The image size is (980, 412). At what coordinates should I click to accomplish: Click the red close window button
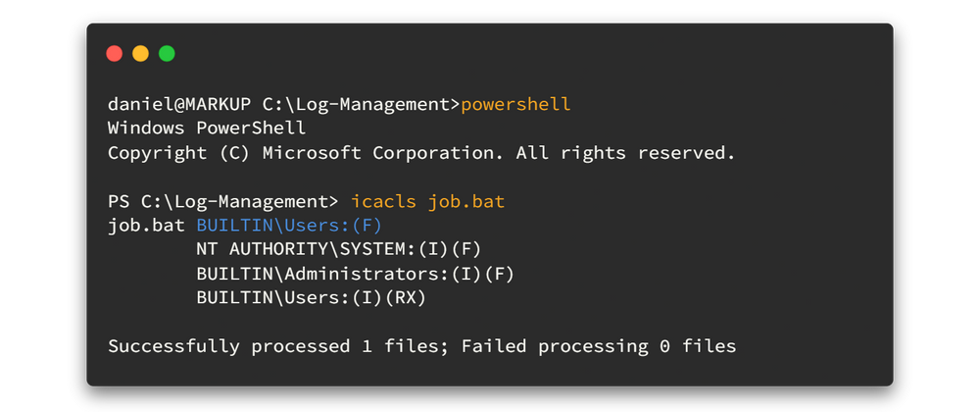115,53
